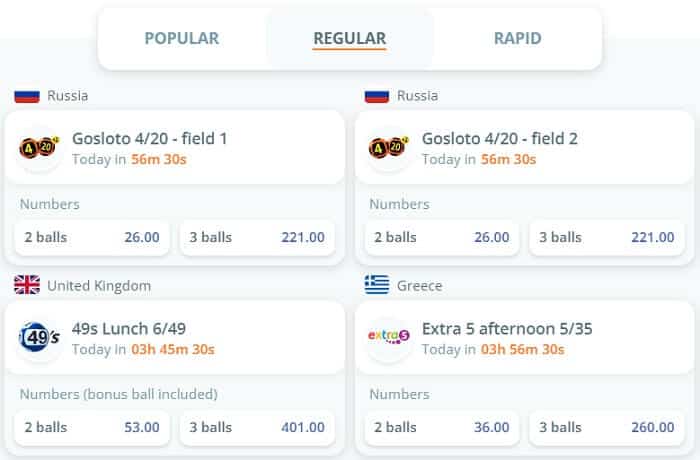Open the Rapid tab
The image size is (700, 460).
tap(517, 39)
